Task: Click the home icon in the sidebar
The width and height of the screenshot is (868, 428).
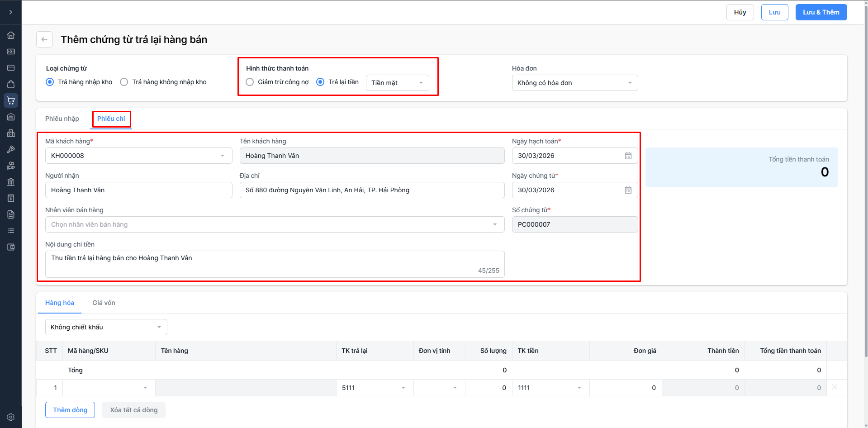Action: click(x=11, y=35)
